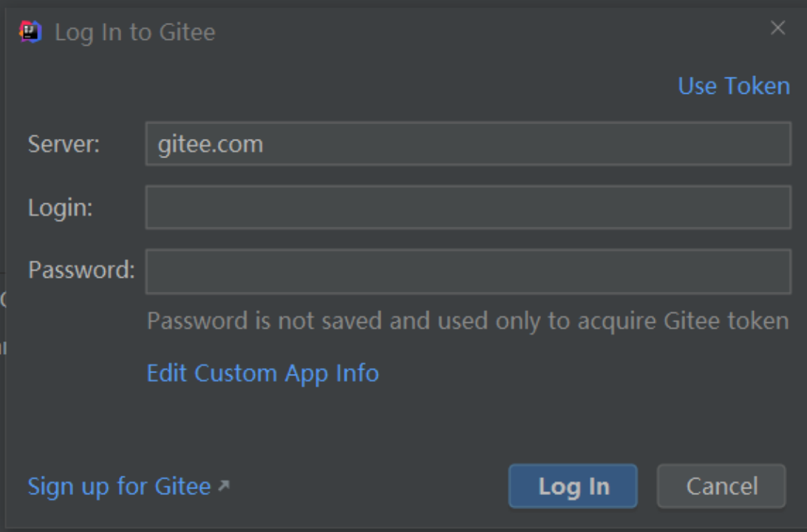This screenshot has height=532, width=807.
Task: Click the Login: label
Action: tap(60, 208)
